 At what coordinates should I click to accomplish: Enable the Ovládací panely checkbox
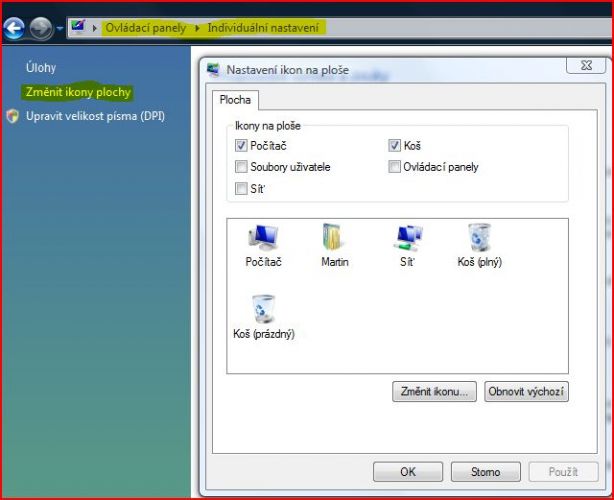[x=394, y=167]
